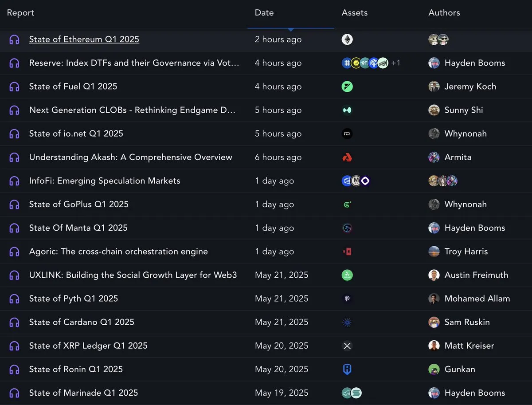This screenshot has height=405, width=532.
Task: Click headphone icon for UXLINK report
Action: coord(14,275)
